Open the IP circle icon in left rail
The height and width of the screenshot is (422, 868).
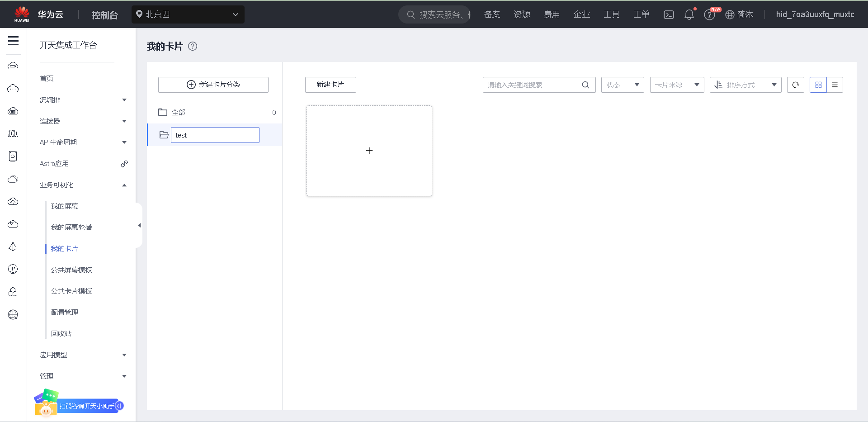pos(13,269)
